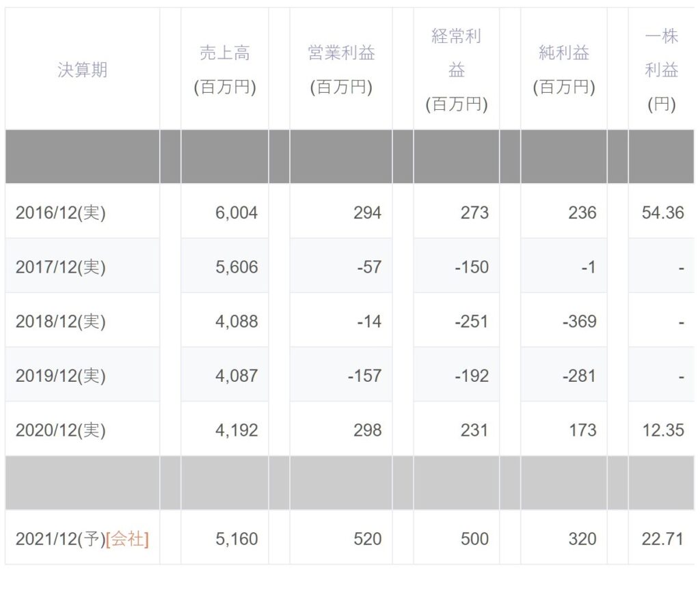Click the 経常利益 column header
Image resolution: width=700 pixels, height=597 pixels.
pyautogui.click(x=456, y=70)
